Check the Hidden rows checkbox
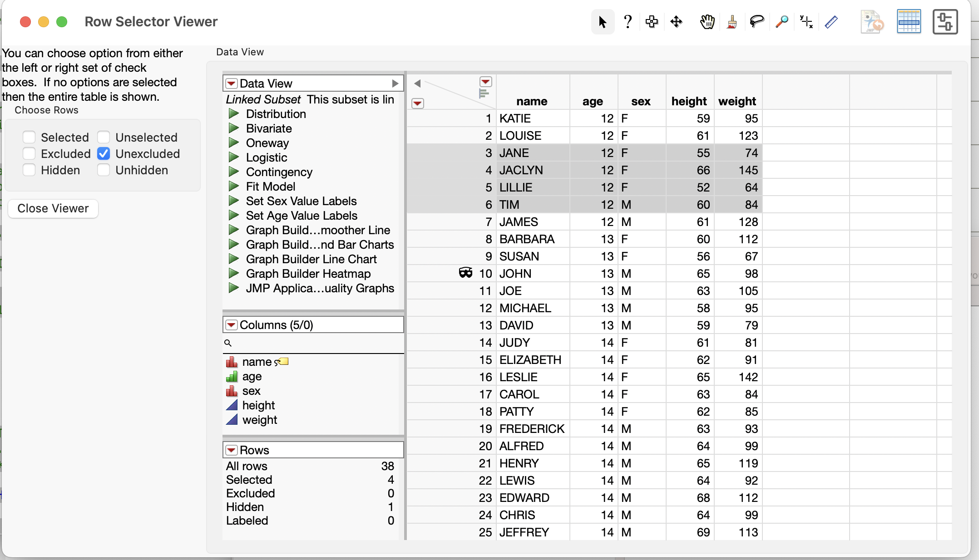This screenshot has height=560, width=979. pos(29,170)
